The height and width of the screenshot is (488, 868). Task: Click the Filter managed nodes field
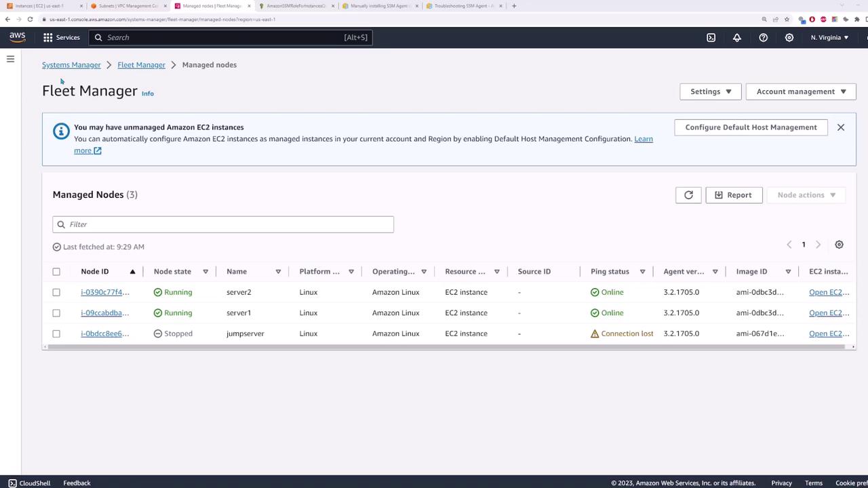(223, 224)
